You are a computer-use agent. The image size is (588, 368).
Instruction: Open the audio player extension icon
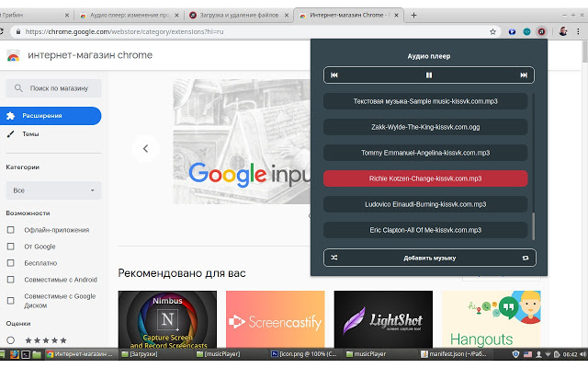click(x=541, y=32)
